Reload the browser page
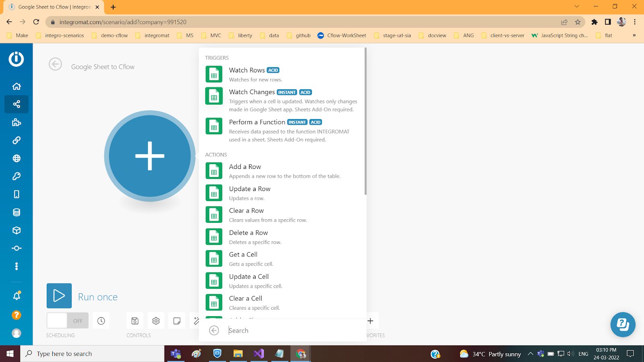The image size is (644, 362). click(x=36, y=22)
